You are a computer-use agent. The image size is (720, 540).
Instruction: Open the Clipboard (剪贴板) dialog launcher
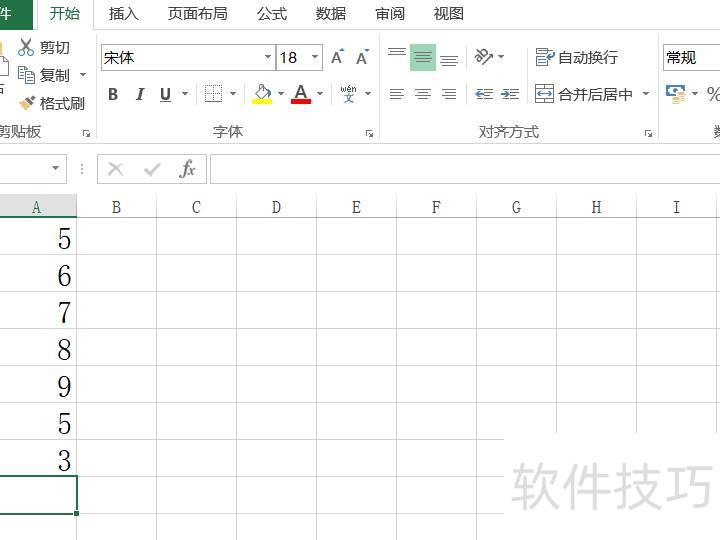[x=86, y=134]
